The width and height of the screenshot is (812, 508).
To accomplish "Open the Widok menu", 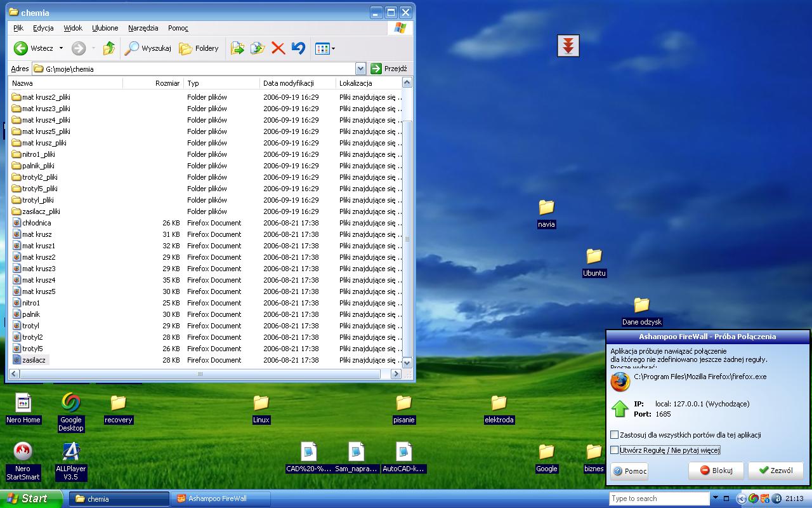I will click(x=73, y=28).
